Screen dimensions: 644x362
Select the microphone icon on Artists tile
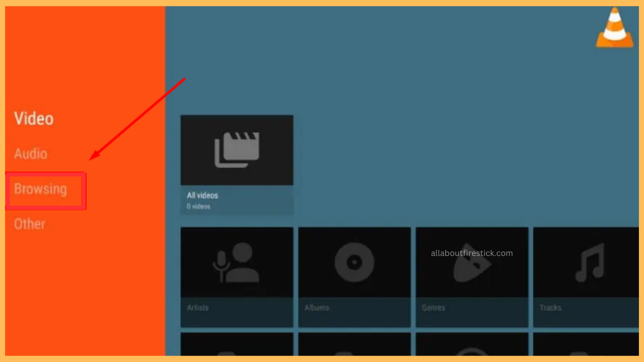coord(236,261)
